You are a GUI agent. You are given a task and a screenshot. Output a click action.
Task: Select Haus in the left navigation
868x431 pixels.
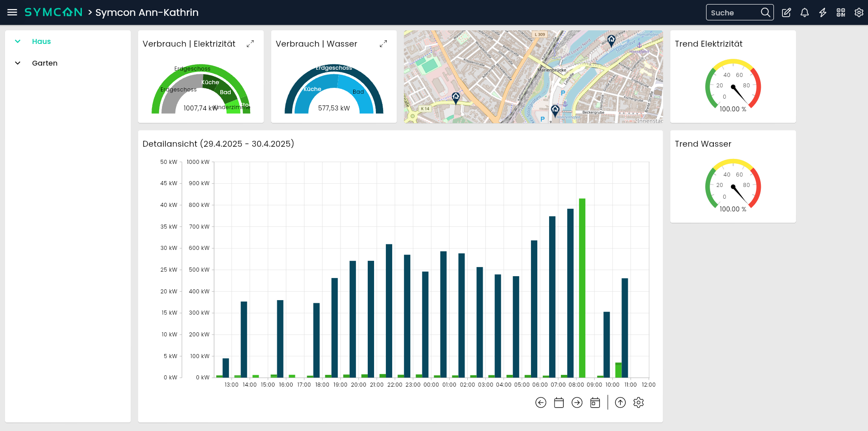41,41
